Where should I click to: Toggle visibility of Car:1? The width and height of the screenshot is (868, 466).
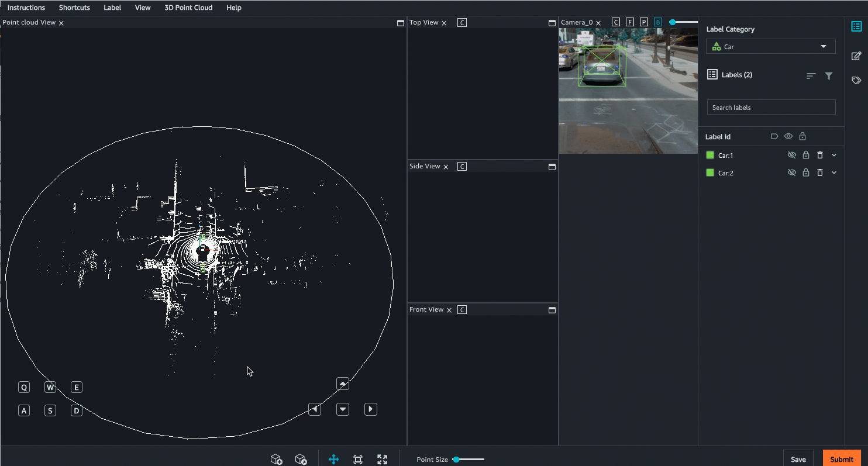pos(792,155)
